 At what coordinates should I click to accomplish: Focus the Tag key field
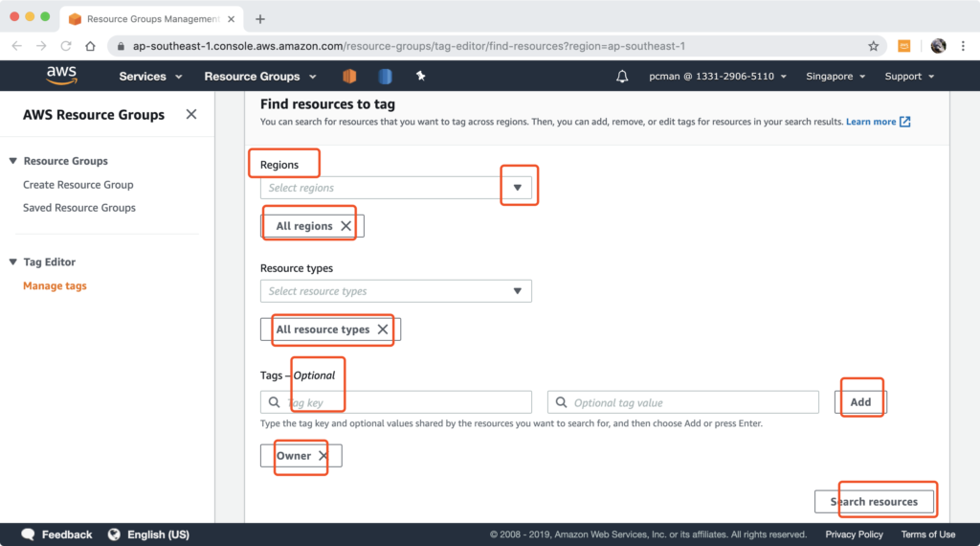click(x=395, y=402)
